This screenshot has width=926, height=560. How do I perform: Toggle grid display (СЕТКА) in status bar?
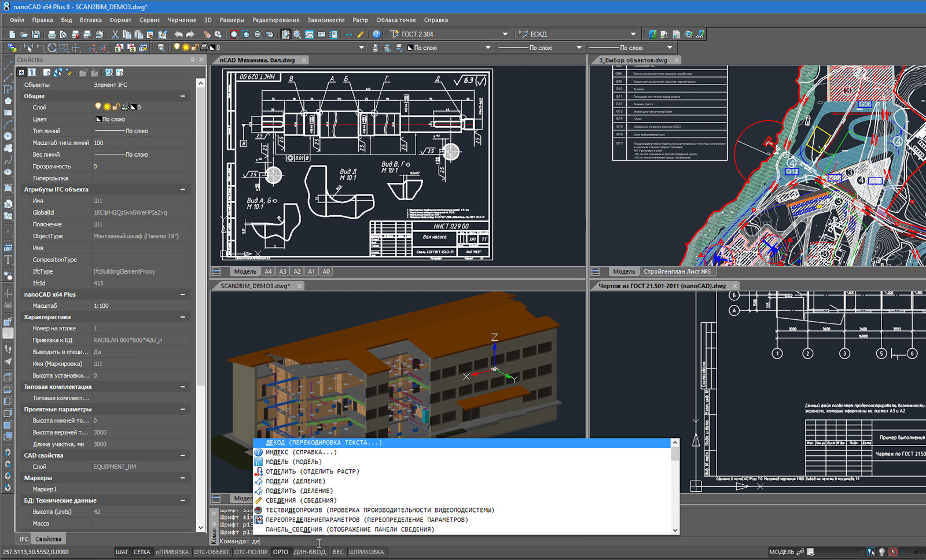click(142, 552)
